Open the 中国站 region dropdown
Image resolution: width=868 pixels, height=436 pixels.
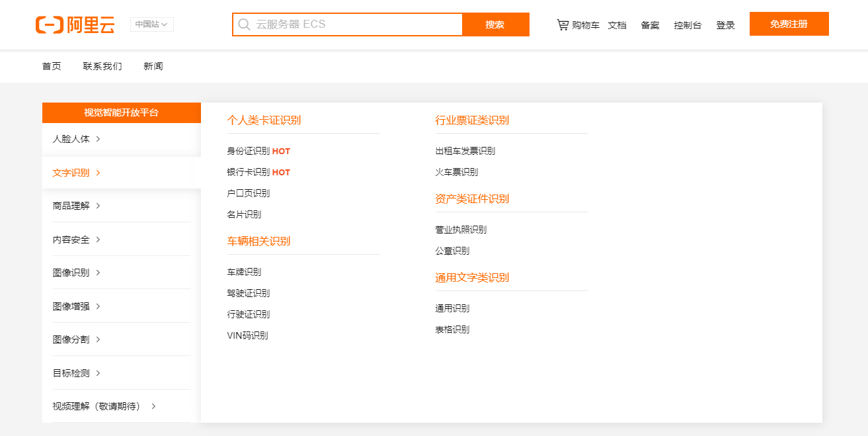[152, 24]
